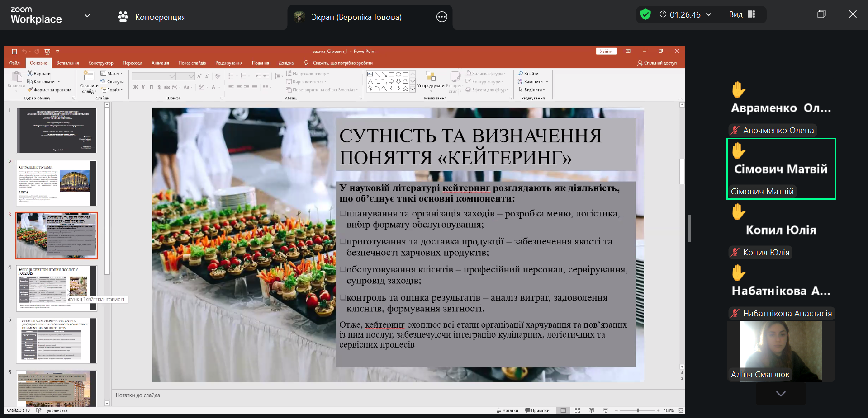Click the Save icon in PowerPoint
Screen dimensions: 868x418
tap(14, 52)
